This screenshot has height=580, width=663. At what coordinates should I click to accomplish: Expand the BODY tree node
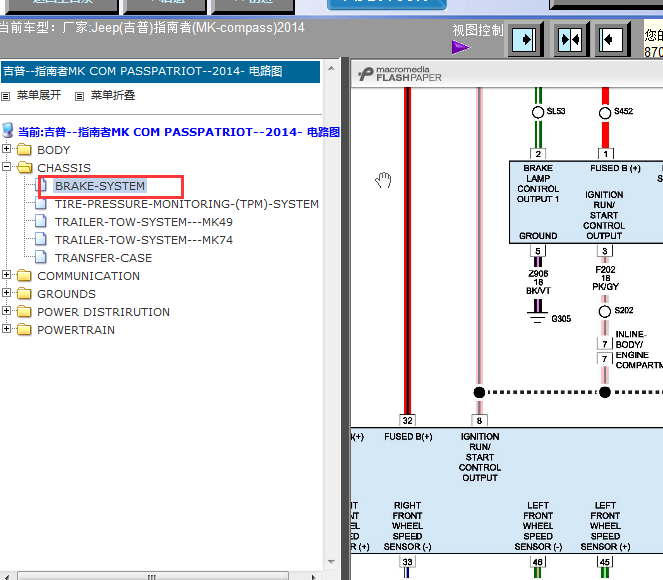pyautogui.click(x=6, y=148)
